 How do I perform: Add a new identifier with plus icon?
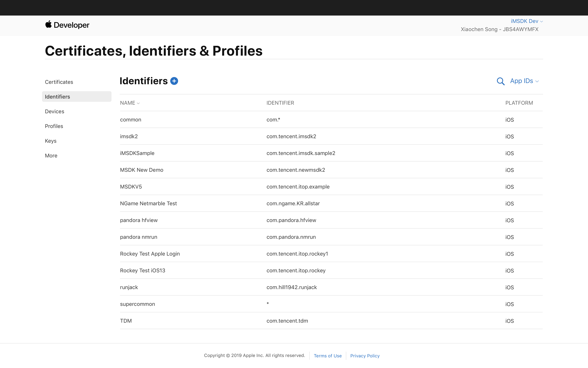pos(174,81)
